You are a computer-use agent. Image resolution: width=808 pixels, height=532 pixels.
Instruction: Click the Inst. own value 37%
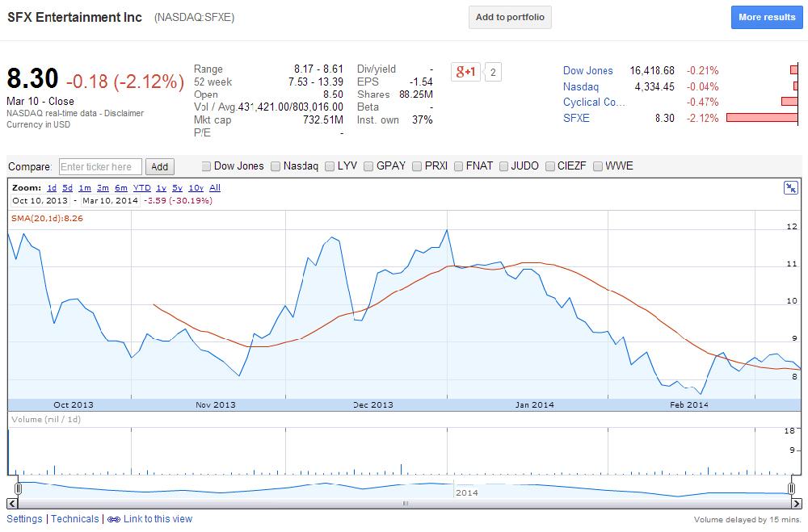pos(422,120)
